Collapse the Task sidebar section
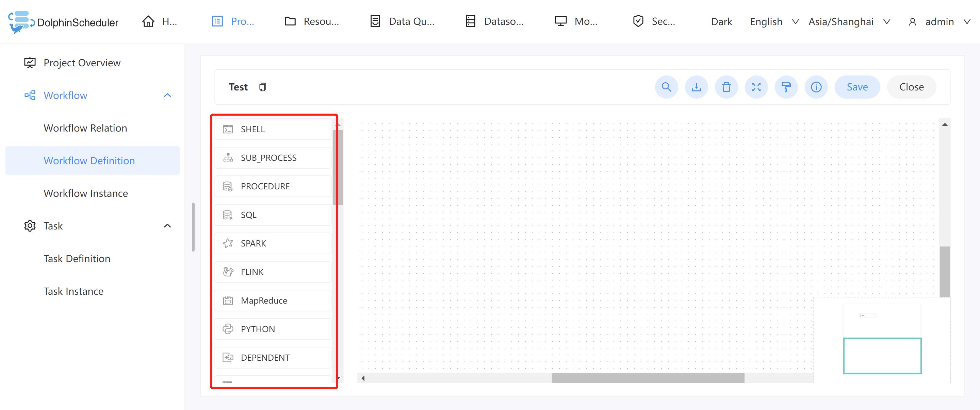Viewport: 980px width, 410px height. point(167,226)
